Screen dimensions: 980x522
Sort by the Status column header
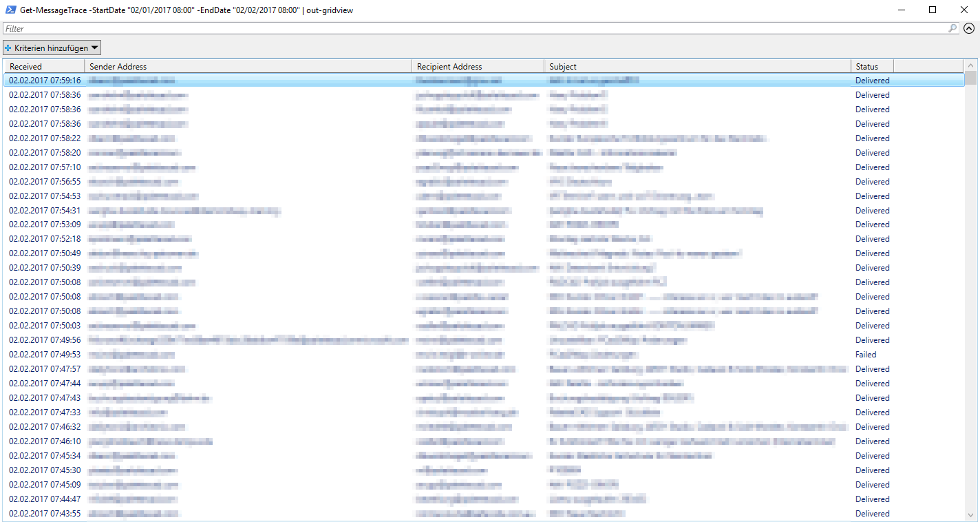point(872,66)
